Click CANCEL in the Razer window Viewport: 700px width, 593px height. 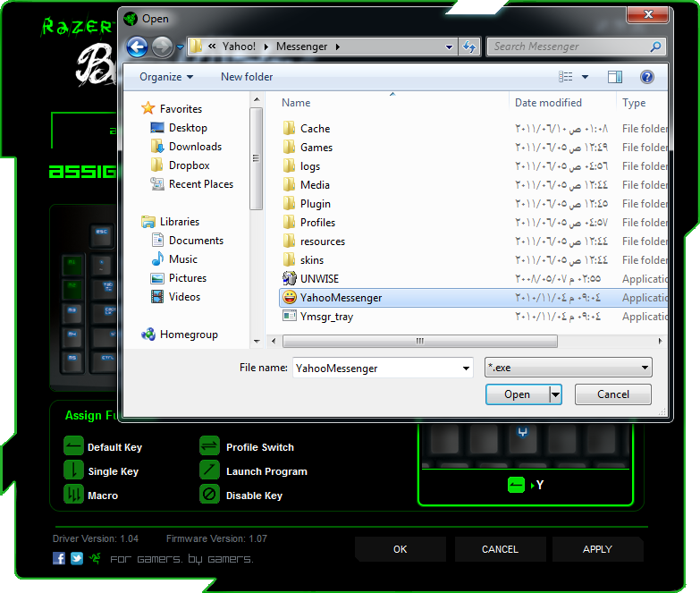pos(500,549)
